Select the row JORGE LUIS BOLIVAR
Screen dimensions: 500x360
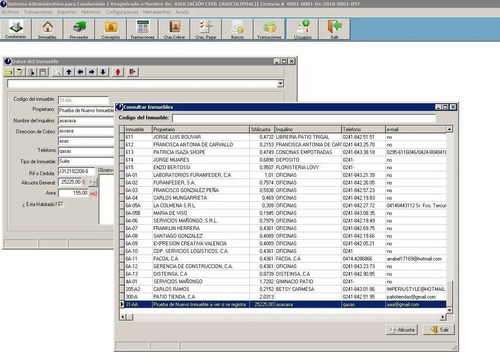tap(283, 137)
